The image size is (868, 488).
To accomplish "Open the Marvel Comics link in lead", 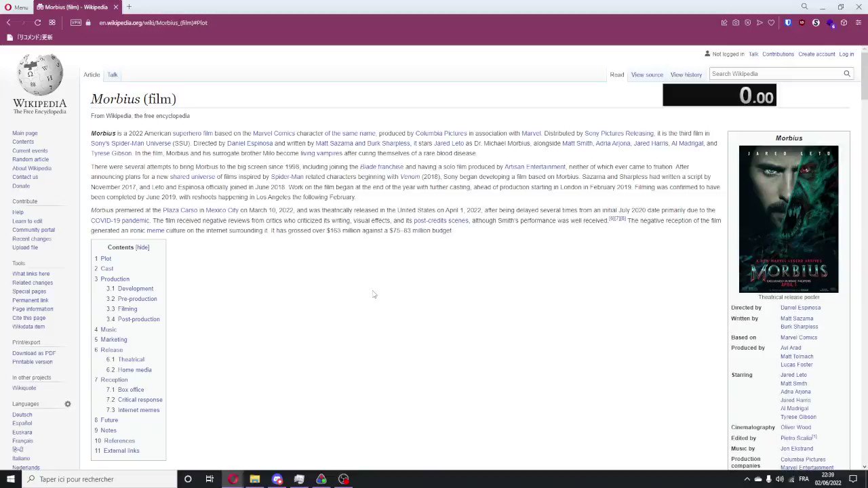I will tap(274, 134).
